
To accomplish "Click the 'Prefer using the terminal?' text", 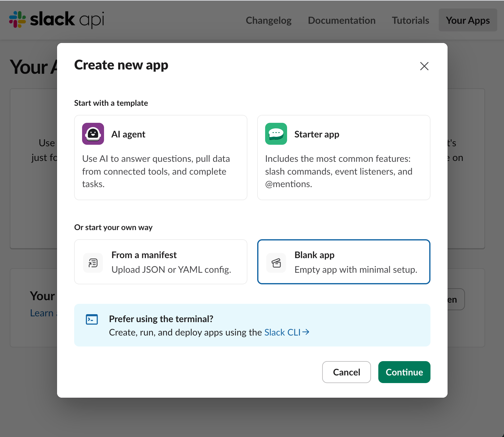I will (x=161, y=319).
